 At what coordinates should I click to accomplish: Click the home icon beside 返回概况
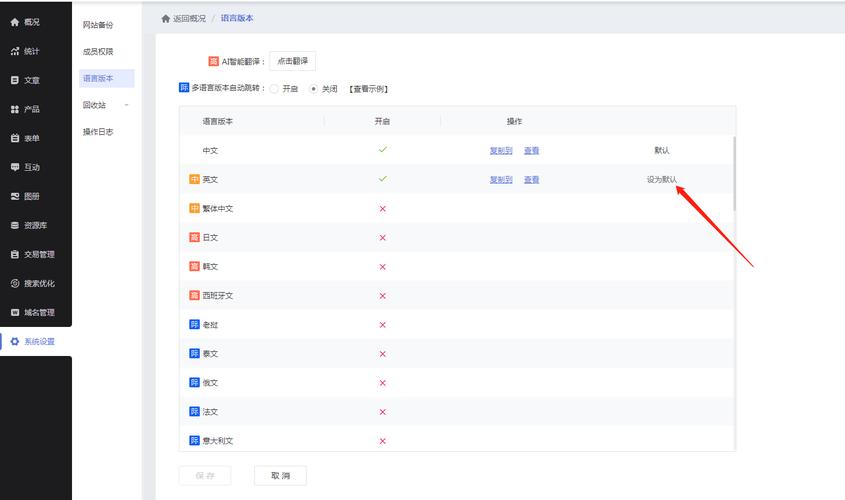[166, 19]
